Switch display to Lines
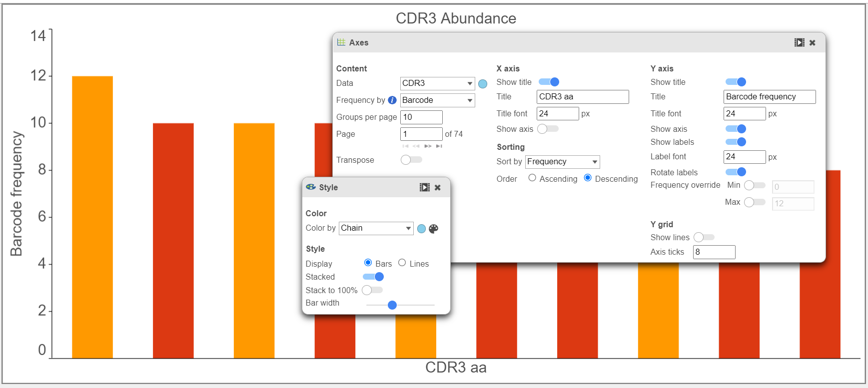 coord(402,263)
